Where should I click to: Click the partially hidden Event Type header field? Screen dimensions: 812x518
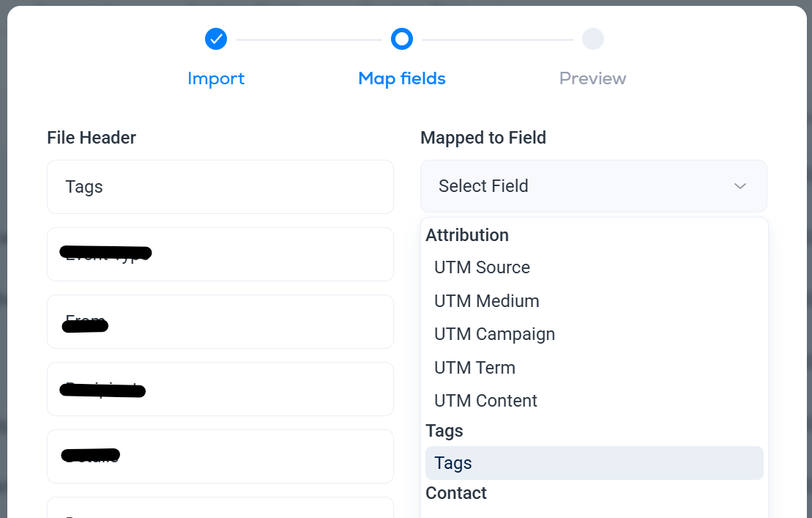220,254
